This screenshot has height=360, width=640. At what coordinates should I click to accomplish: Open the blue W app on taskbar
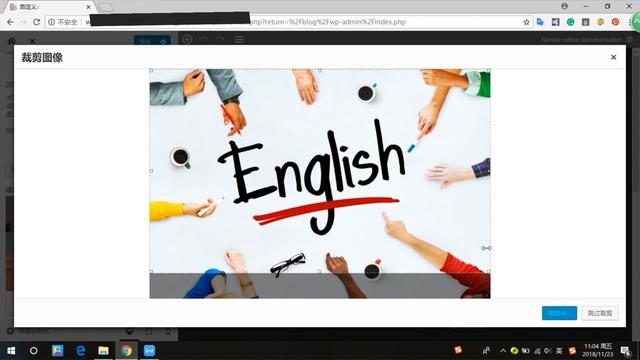coord(149,351)
